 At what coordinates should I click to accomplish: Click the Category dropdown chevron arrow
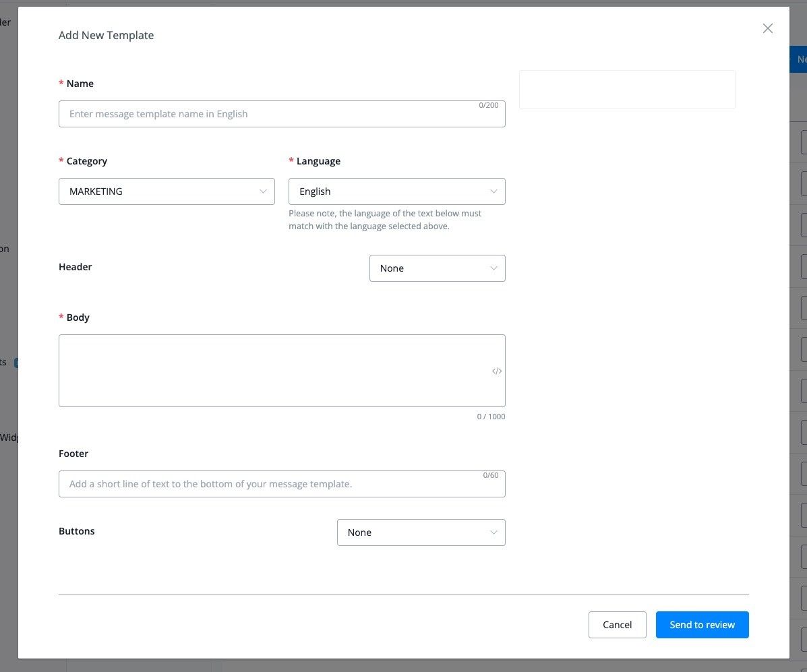point(264,191)
